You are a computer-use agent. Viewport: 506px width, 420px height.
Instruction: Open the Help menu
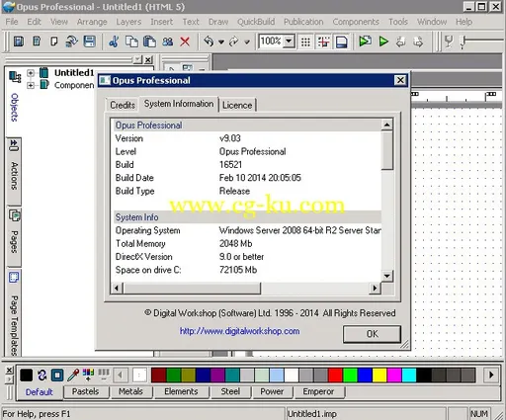tap(464, 22)
